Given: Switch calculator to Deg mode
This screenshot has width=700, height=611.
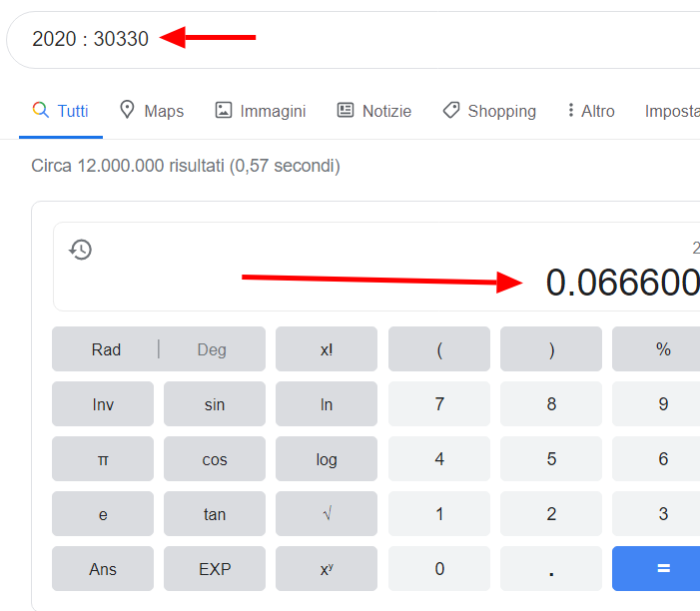Looking at the screenshot, I should coord(212,349).
